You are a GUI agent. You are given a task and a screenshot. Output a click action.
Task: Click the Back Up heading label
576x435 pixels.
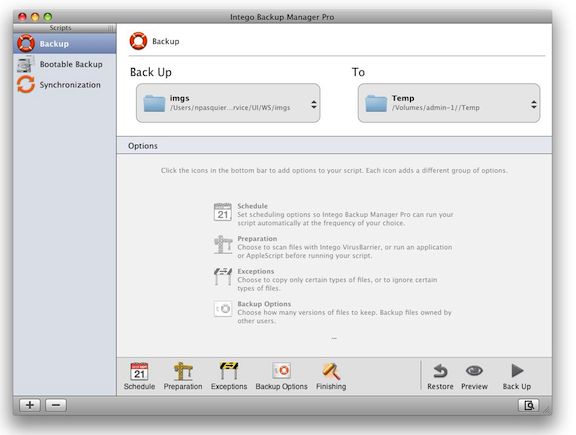[x=151, y=72]
